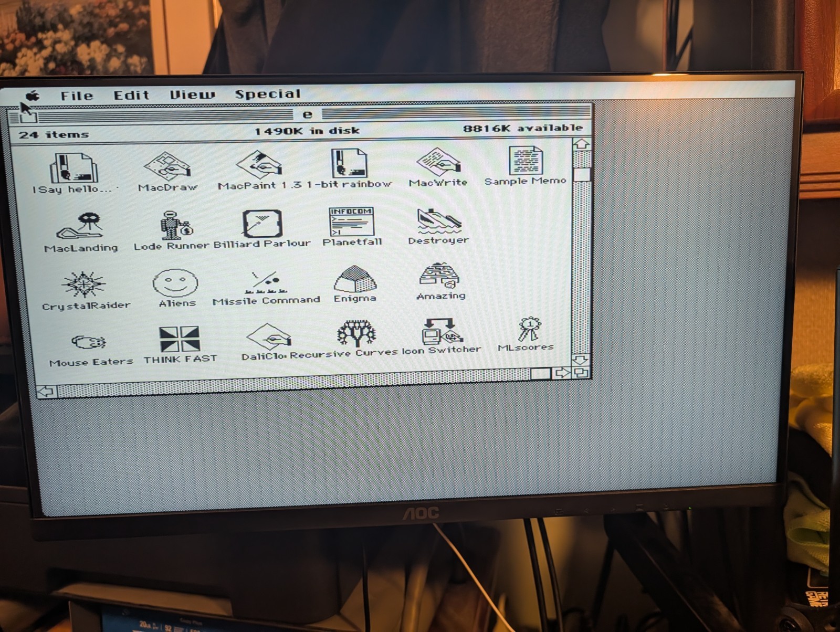Click the window title bar named e
The image size is (840, 632).
(299, 114)
